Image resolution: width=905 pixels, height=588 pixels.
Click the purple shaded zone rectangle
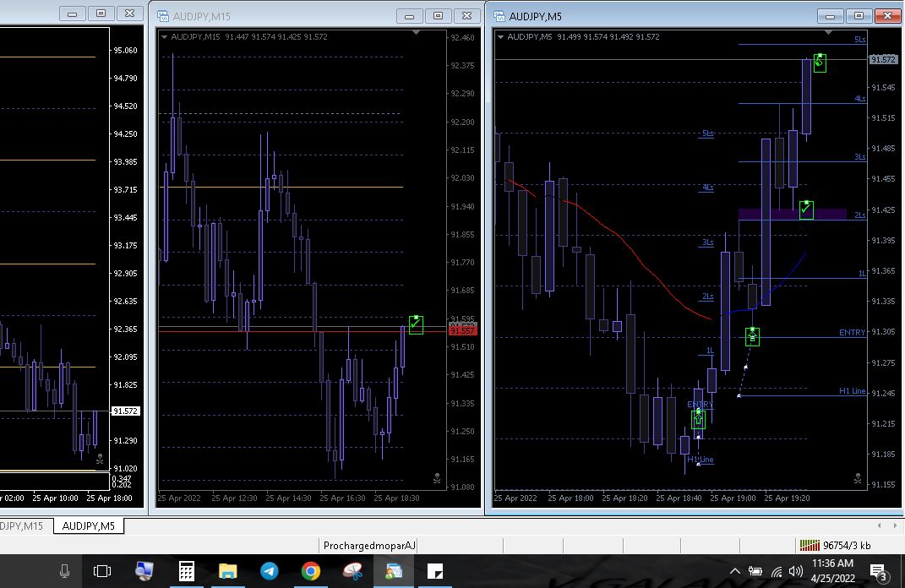[793, 214]
